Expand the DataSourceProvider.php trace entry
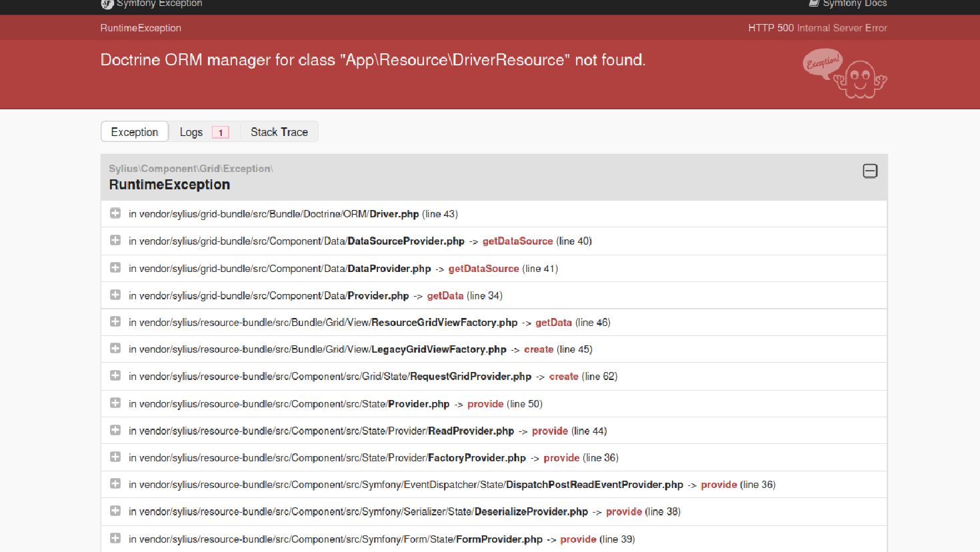980x552 pixels. pos(115,240)
